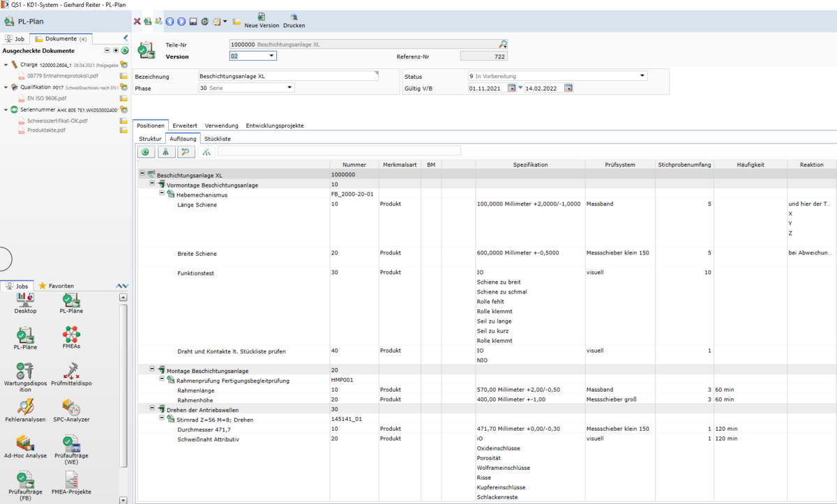This screenshot has width=837, height=504.
Task: Open Produktakte.pdf document
Action: pyautogui.click(x=46, y=130)
